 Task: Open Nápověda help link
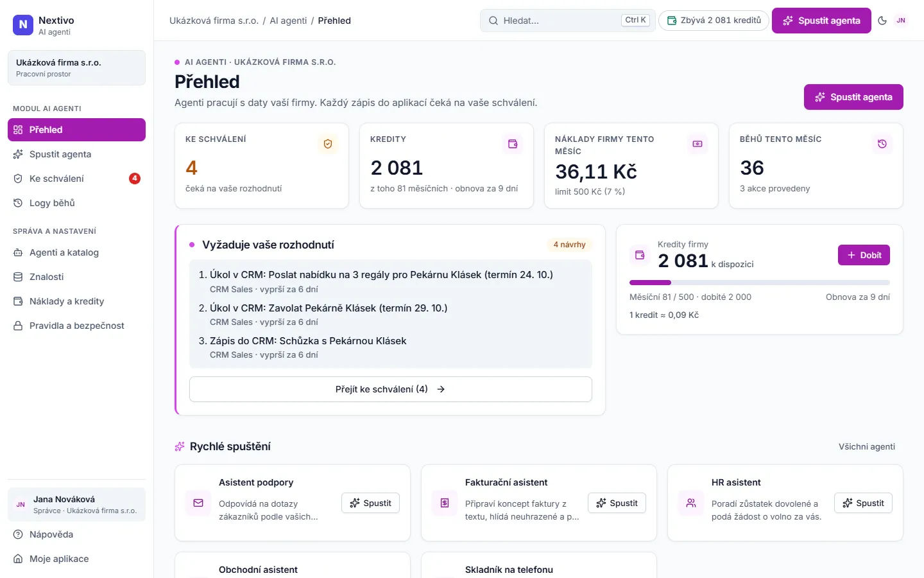[x=76, y=534]
